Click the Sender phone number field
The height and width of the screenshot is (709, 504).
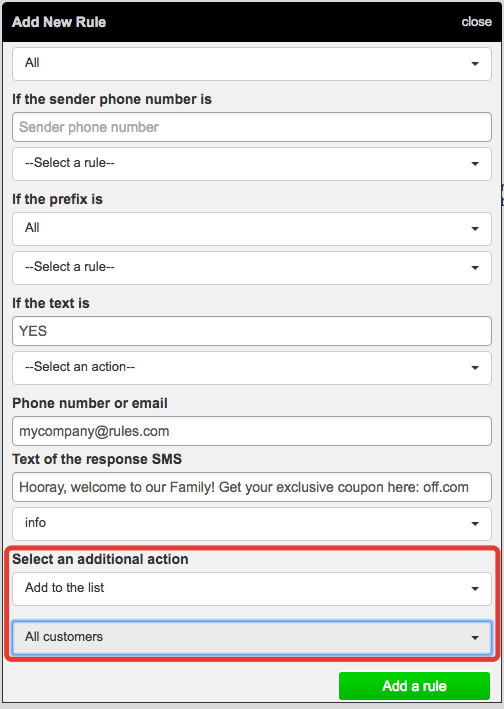click(252, 127)
